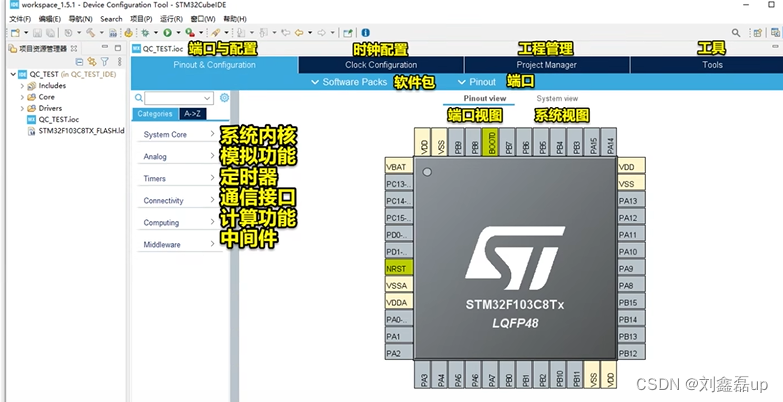Click the blue information icon in the toolbar
This screenshot has width=783, height=402.
pos(366,33)
